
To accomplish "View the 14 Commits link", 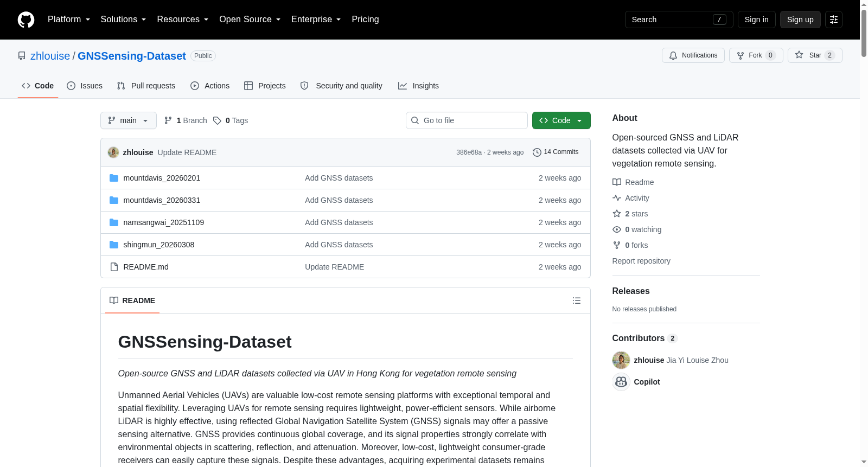I will point(556,152).
